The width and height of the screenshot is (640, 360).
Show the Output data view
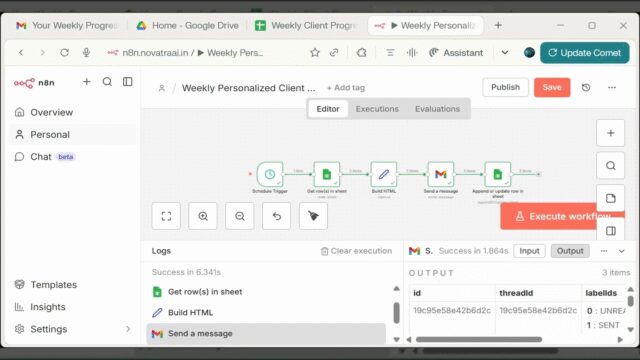pyautogui.click(x=570, y=251)
